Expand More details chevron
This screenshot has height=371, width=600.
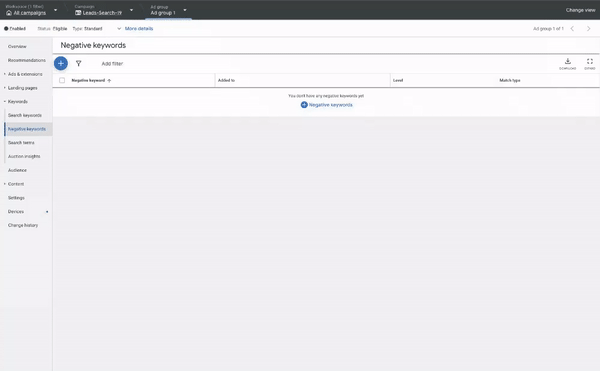(x=119, y=29)
